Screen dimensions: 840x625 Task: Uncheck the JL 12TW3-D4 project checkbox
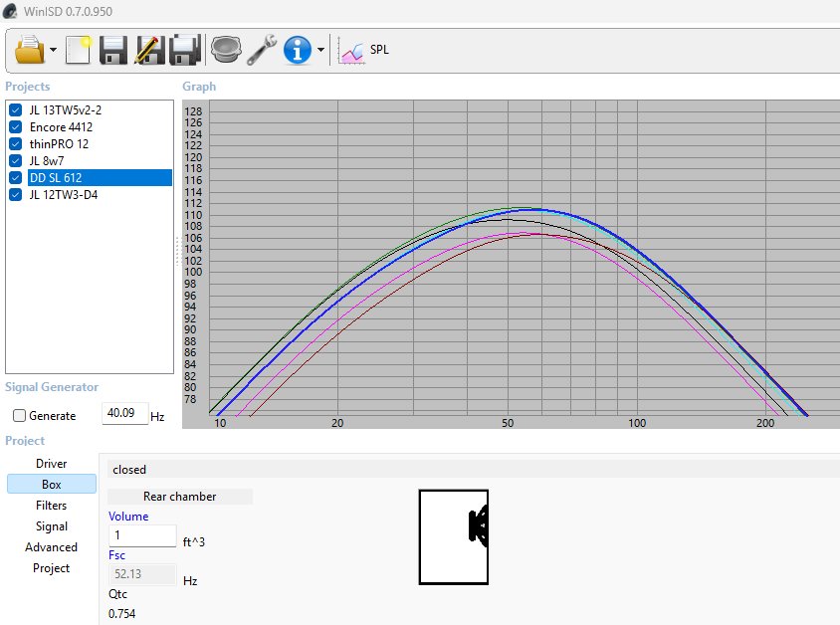[x=16, y=195]
